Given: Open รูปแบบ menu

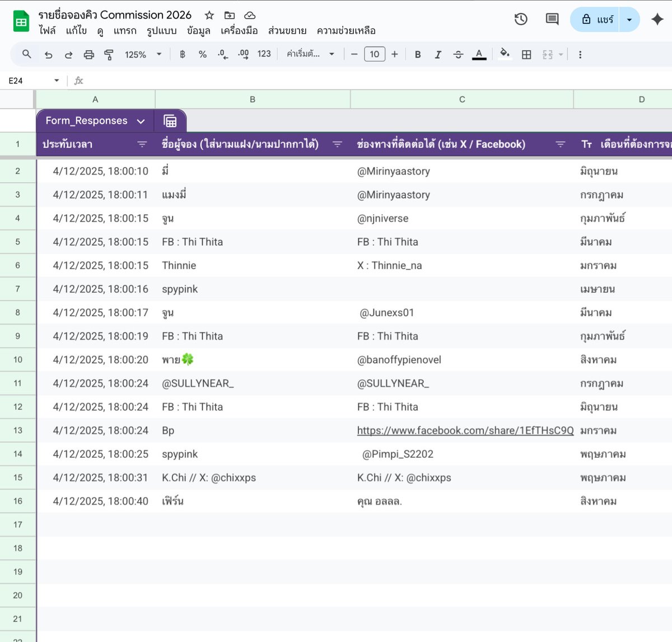Looking at the screenshot, I should click(162, 31).
